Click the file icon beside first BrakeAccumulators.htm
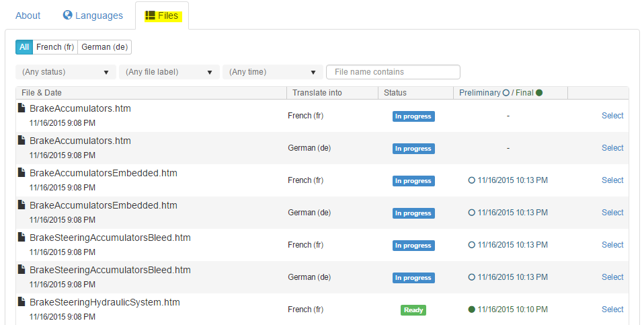The width and height of the screenshot is (644, 325). pos(22,108)
